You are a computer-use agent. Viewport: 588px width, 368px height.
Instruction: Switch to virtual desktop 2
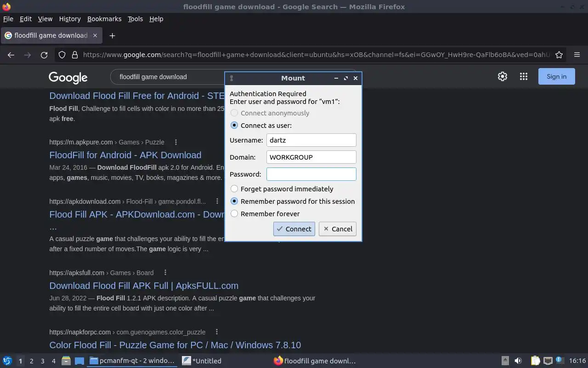(31, 361)
